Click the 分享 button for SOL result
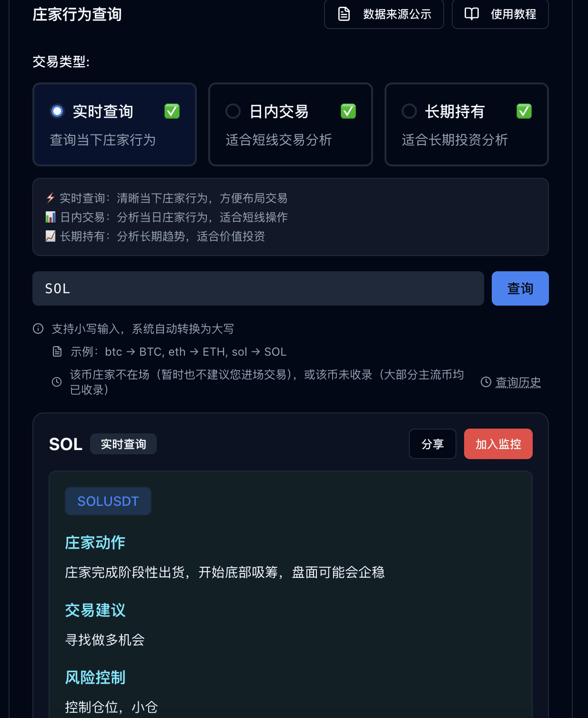This screenshot has width=588, height=718. [433, 444]
